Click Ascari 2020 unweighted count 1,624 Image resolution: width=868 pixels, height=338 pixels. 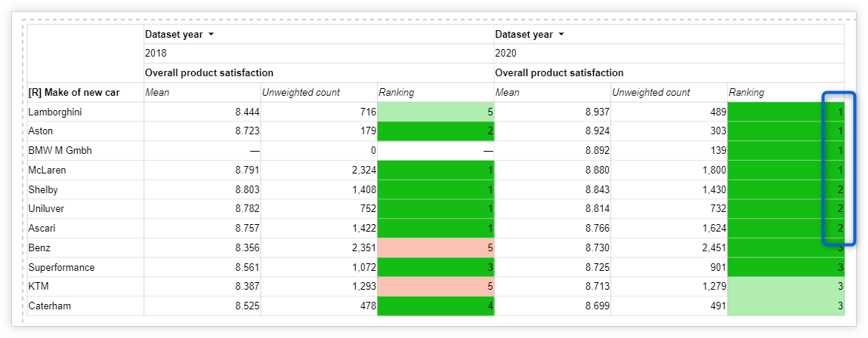(x=715, y=229)
